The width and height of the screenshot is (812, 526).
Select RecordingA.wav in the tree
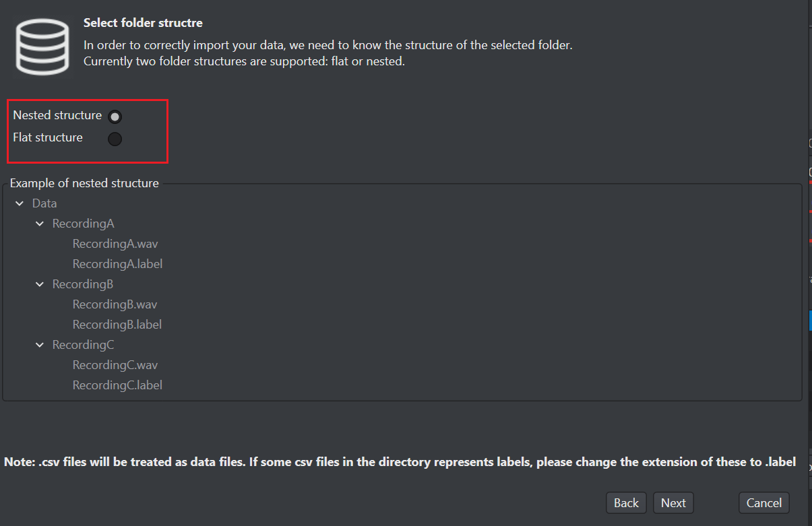coord(115,244)
